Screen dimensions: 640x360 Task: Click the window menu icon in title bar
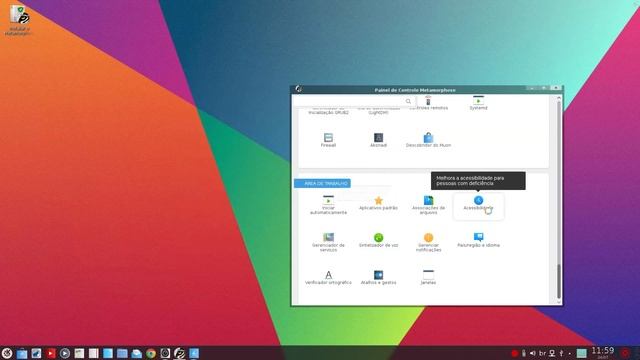pyautogui.click(x=298, y=89)
